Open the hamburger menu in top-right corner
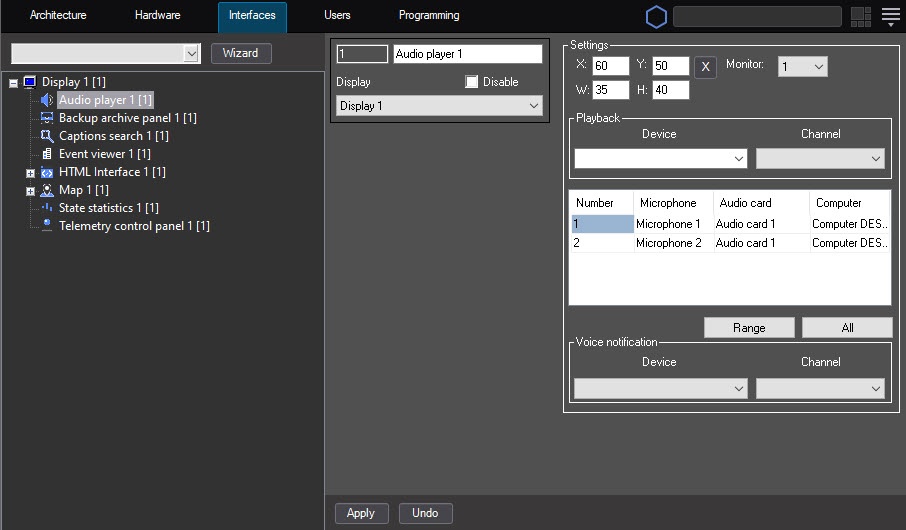906x530 pixels. click(x=891, y=16)
